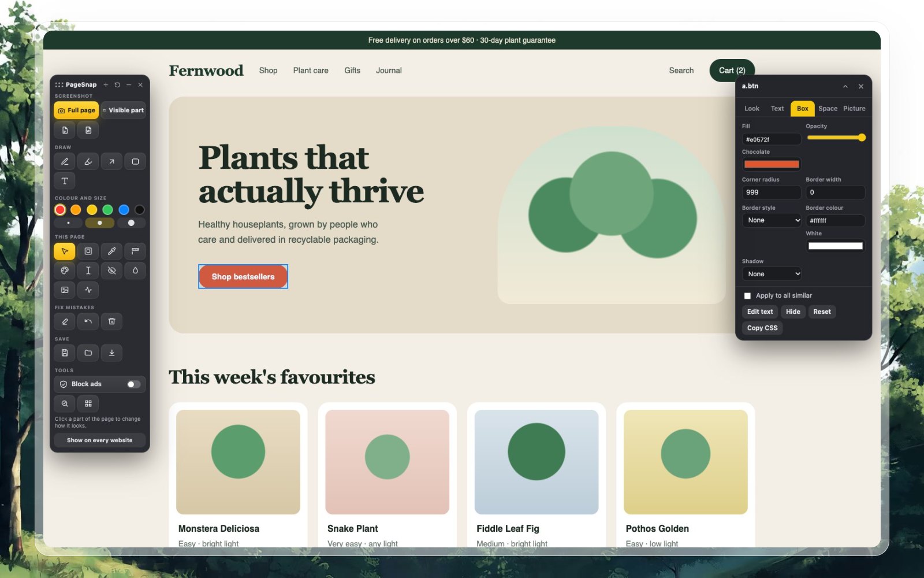Toggle the Block ads switch

pyautogui.click(x=133, y=384)
